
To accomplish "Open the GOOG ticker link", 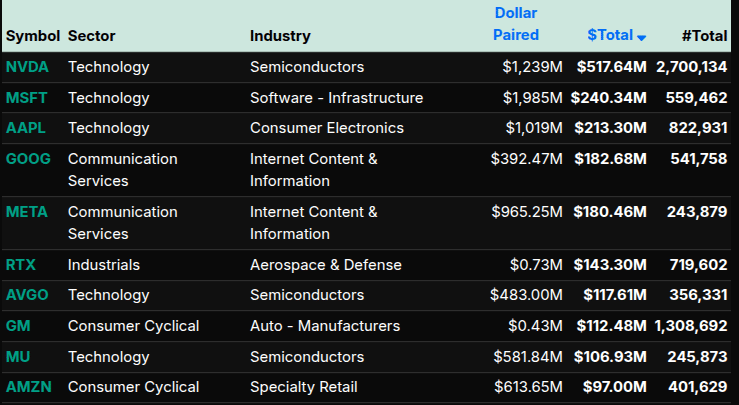I will [28, 159].
